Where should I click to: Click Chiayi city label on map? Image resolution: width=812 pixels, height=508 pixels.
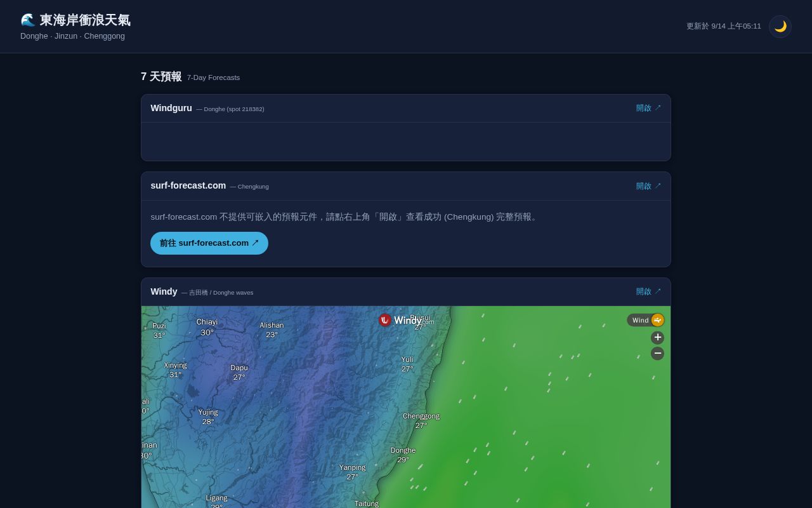tap(207, 322)
